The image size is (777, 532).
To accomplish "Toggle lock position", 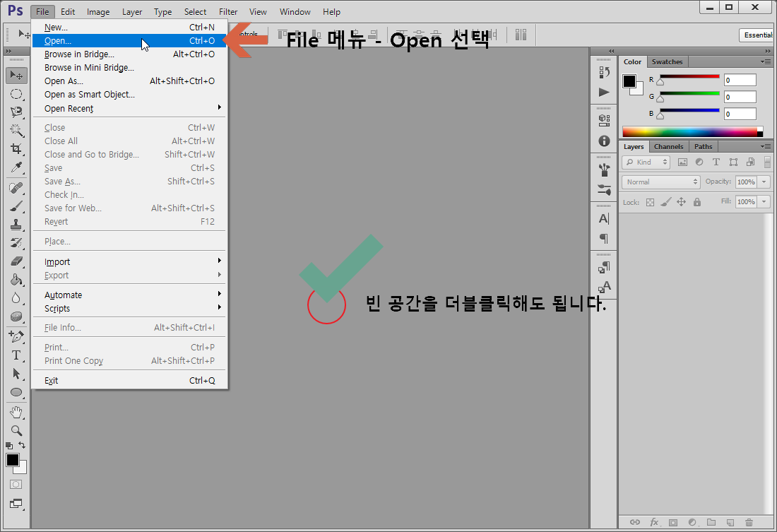I will click(x=682, y=202).
